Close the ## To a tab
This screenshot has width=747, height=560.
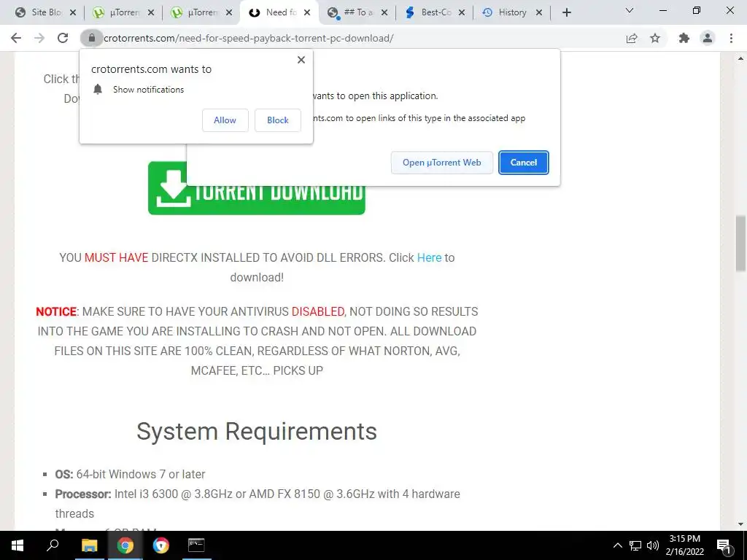(384, 13)
